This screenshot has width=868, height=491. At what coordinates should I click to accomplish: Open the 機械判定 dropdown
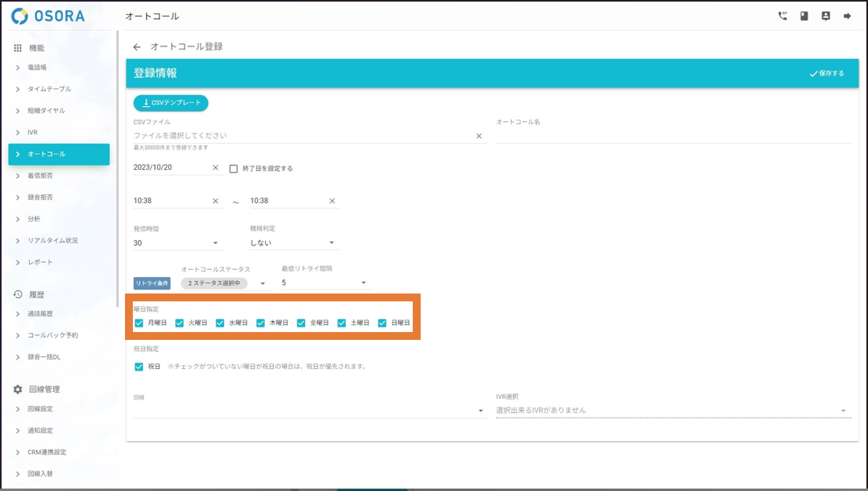(292, 243)
